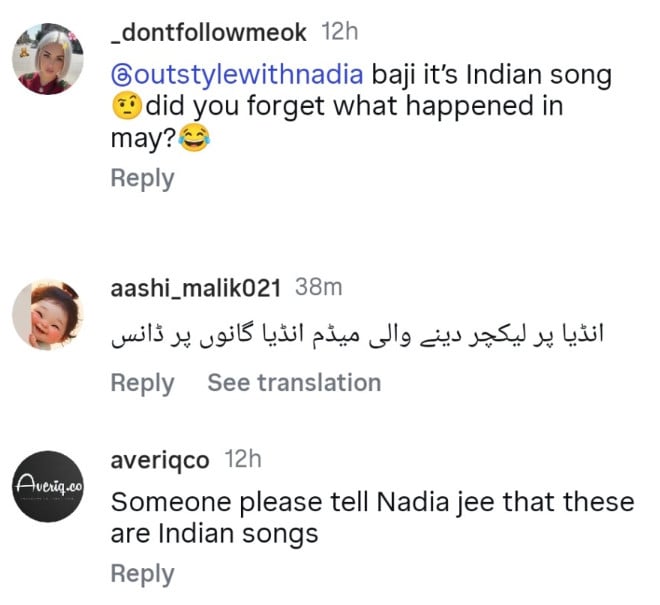
Task: Click the averiqco username
Action: coord(160,460)
